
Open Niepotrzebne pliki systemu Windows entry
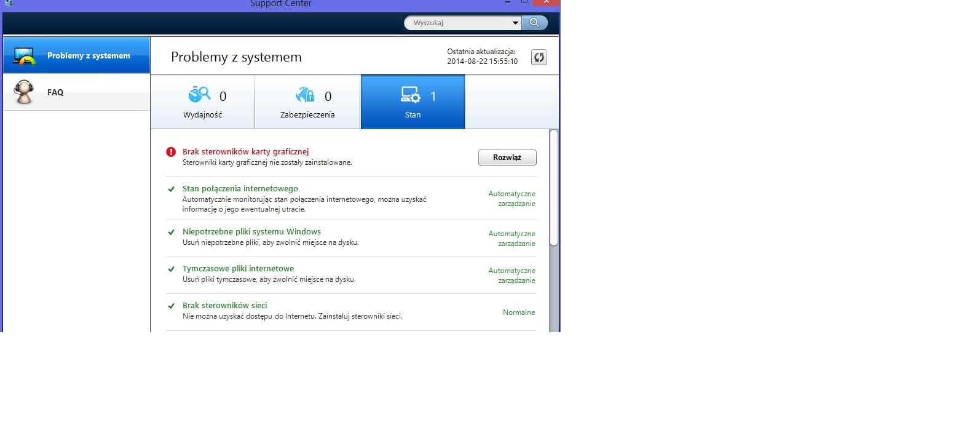click(x=251, y=232)
